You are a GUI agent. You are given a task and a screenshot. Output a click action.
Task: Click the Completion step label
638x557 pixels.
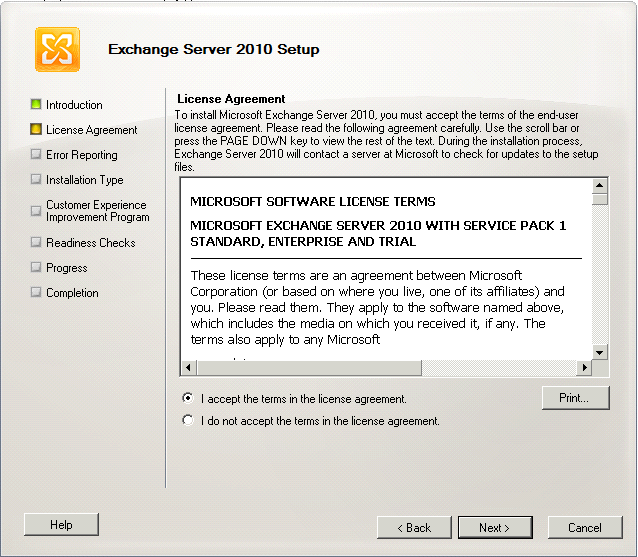72,293
